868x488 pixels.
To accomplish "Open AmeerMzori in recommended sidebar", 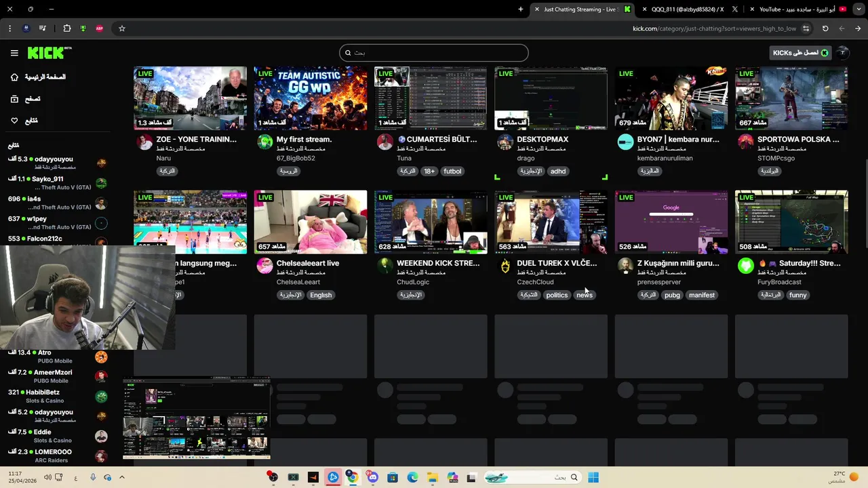I will 57,376.
